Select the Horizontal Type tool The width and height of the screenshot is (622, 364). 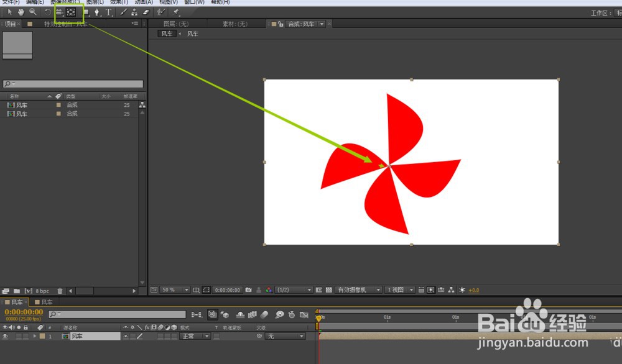click(x=109, y=12)
